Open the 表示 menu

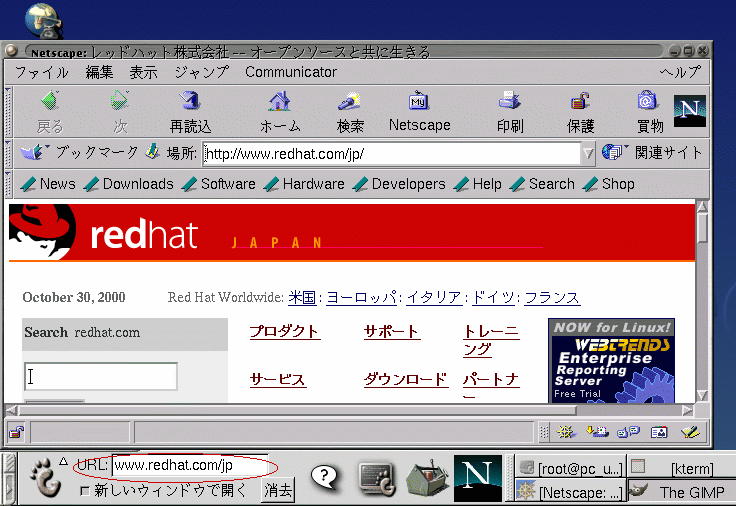143,72
